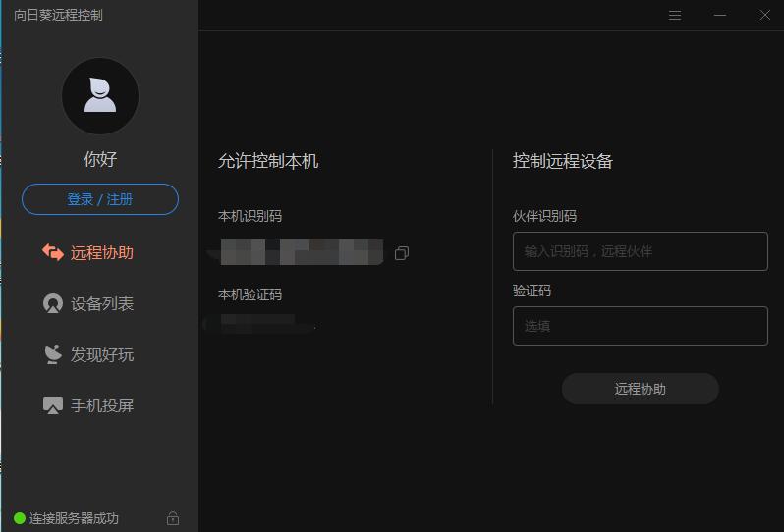784x532 pixels.
Task: Click the 你好 greeting text
Action: pos(100,159)
